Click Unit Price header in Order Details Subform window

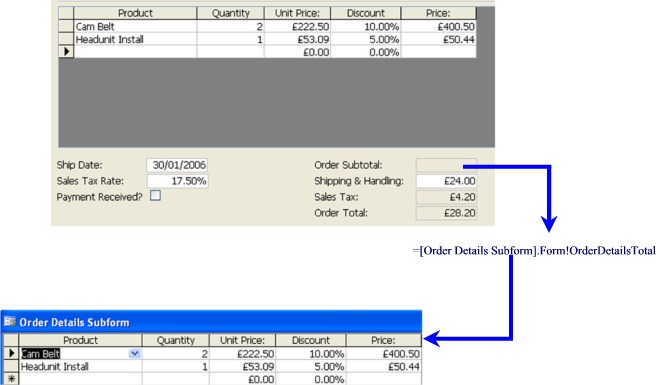point(242,340)
